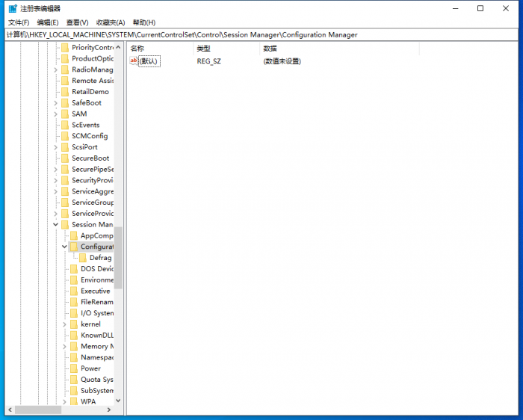Click the SCMConfig folder icon
This screenshot has height=420, width=523.
pyautogui.click(x=65, y=136)
